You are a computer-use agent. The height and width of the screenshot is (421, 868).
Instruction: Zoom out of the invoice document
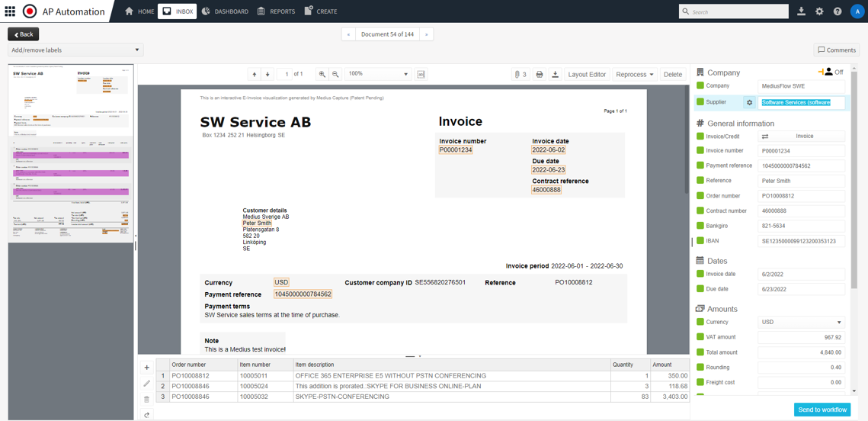click(335, 75)
